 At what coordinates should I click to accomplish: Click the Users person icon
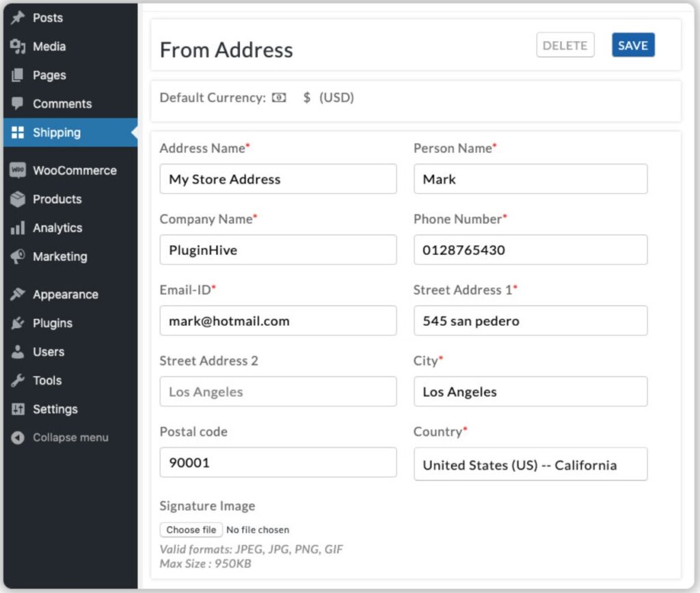point(17,352)
